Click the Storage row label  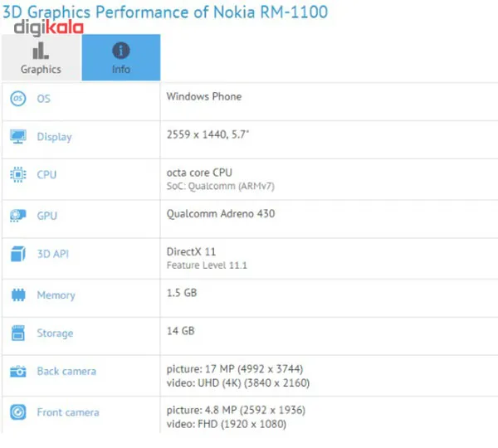coord(55,334)
